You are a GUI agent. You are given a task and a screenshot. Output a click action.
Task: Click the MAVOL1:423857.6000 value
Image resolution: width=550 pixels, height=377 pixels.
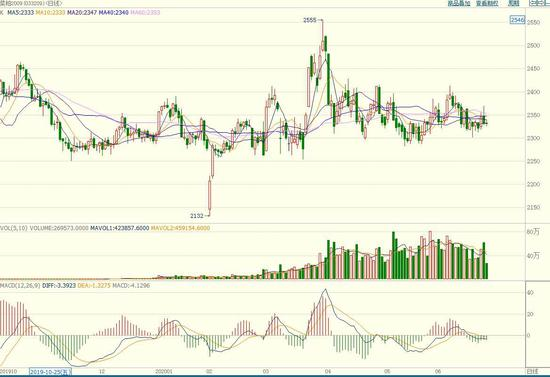click(120, 228)
